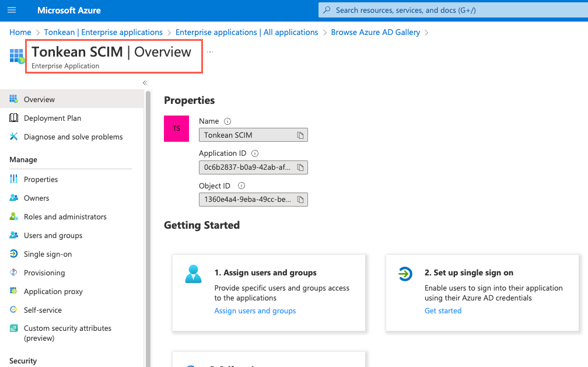Screen dimensions: 588x367
Task: Show info tooltip beside Object ID
Action: pyautogui.click(x=242, y=186)
